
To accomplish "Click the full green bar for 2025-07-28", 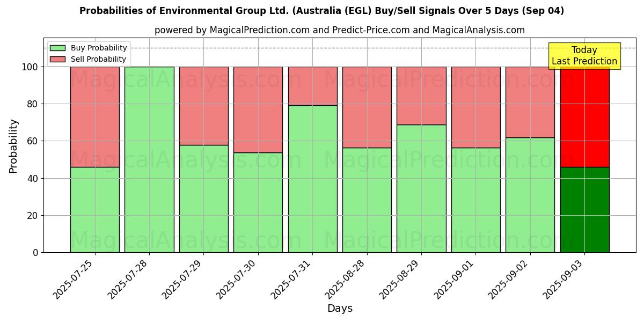I will (149, 159).
